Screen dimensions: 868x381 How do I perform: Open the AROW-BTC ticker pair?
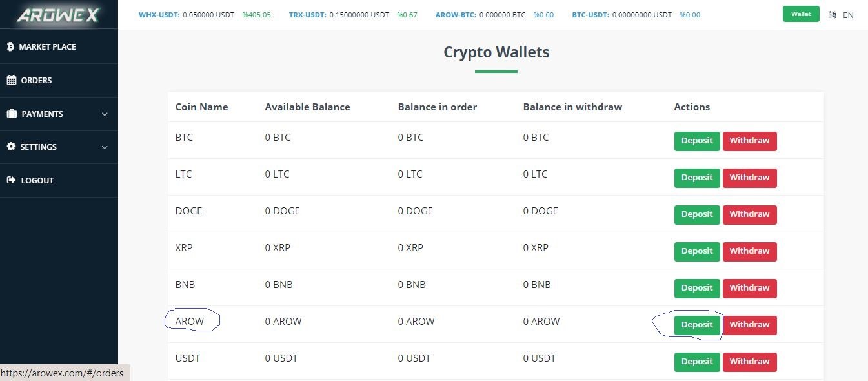[456, 15]
